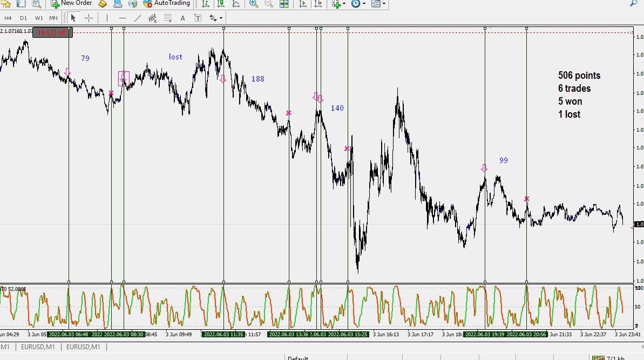This screenshot has width=644, height=360.
Task: Click the 2022.06.03 19:39 time label
Action: (484, 335)
